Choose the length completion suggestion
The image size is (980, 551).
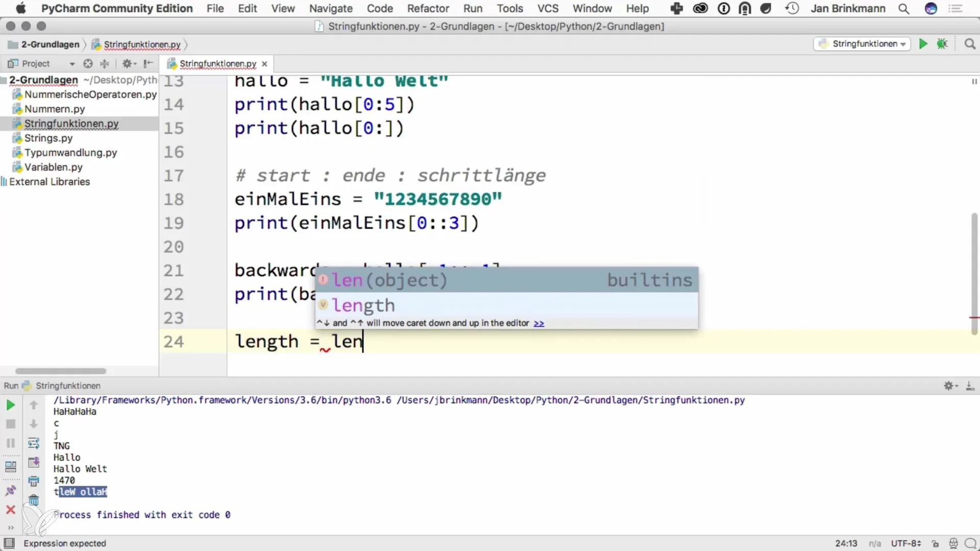pos(506,305)
